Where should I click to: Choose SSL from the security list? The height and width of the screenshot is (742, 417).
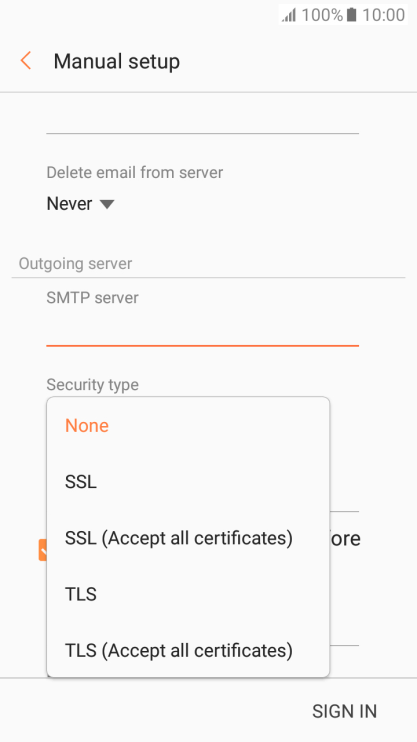[188, 482]
